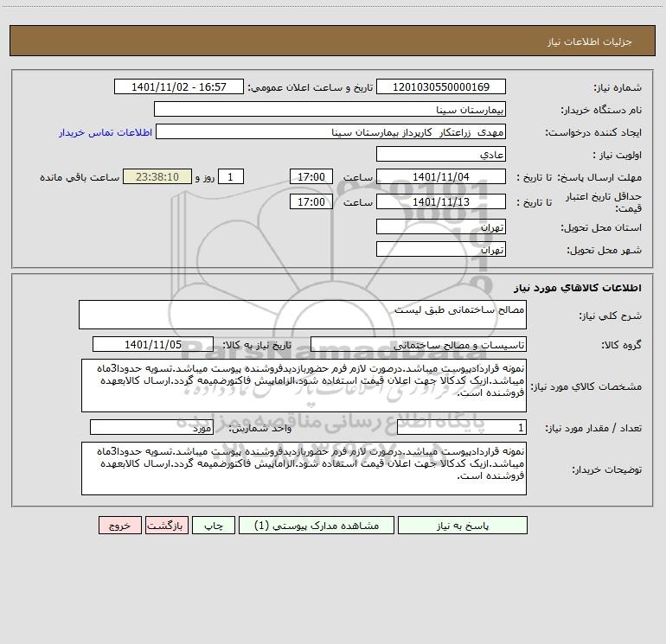Click the label تاریخ و ساعت اعلان عمومی
The width and height of the screenshot is (666, 644).
pos(311,87)
